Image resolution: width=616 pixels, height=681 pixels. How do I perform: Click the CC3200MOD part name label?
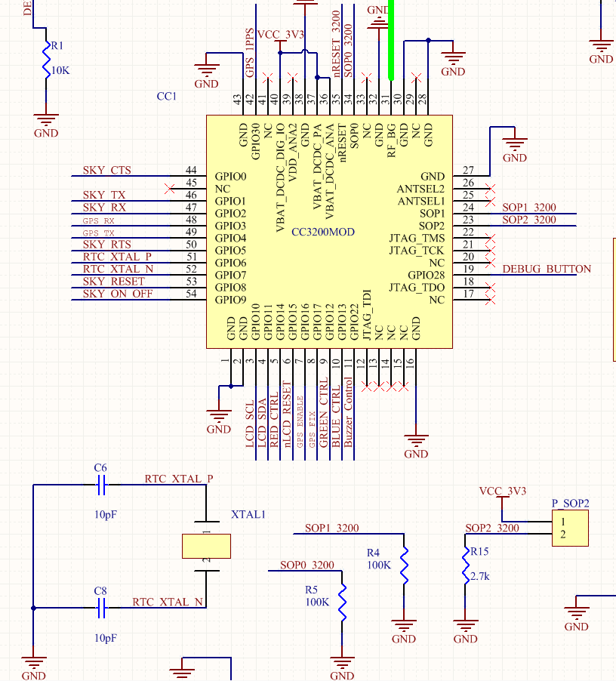[323, 232]
